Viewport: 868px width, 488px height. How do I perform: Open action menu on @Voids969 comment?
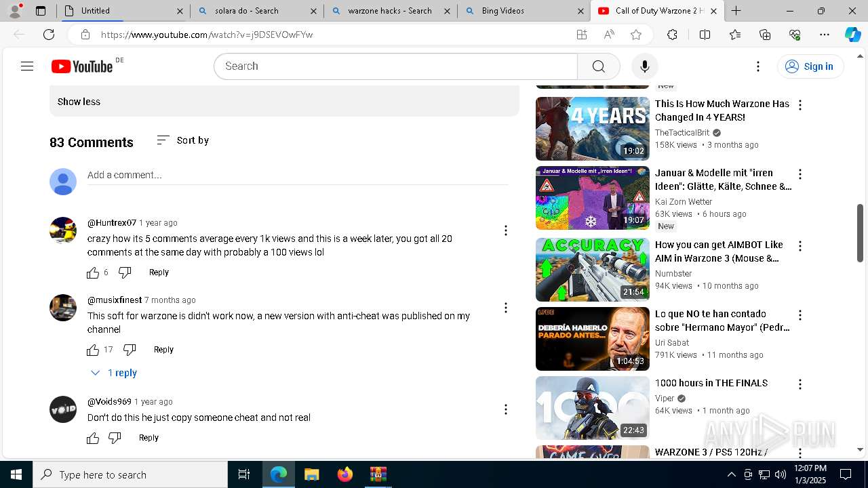click(505, 409)
